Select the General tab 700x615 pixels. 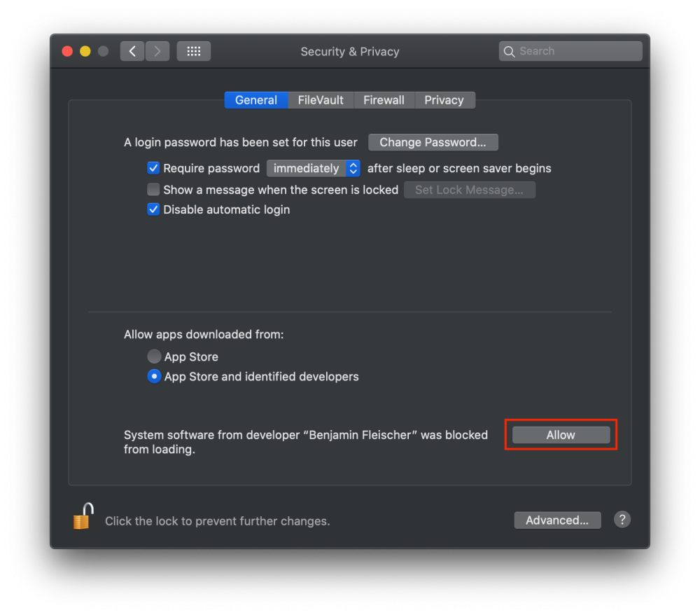[x=255, y=100]
